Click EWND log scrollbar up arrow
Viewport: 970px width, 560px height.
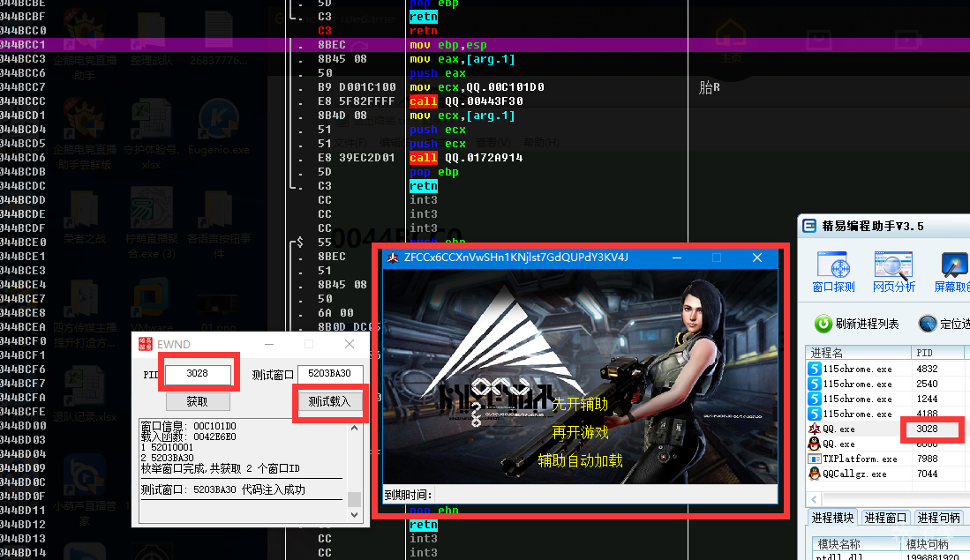coord(355,428)
